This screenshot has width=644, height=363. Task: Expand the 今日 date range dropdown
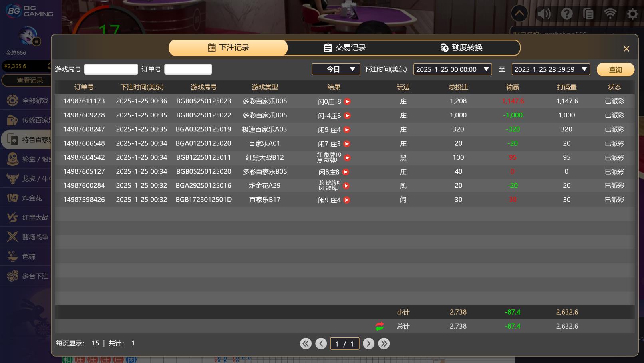click(x=336, y=69)
